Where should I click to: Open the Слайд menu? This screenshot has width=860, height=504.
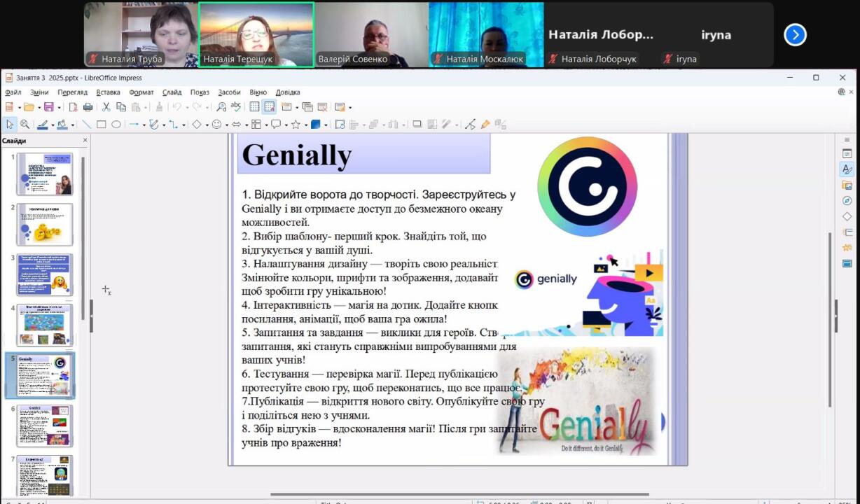(172, 92)
